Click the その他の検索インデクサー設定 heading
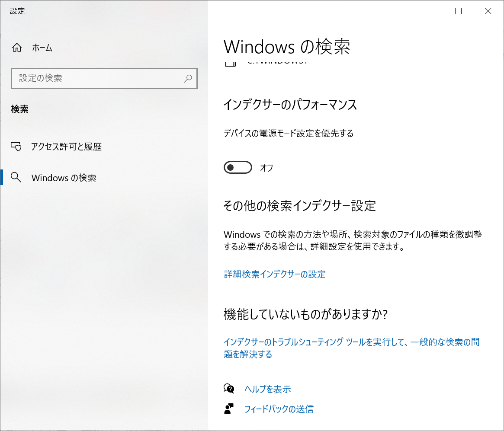 [299, 205]
